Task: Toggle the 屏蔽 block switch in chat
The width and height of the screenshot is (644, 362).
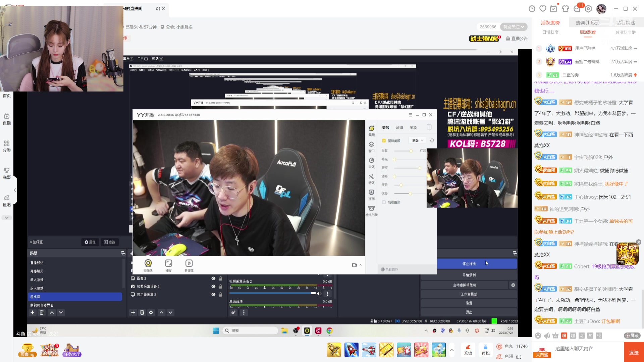Action: (x=632, y=336)
